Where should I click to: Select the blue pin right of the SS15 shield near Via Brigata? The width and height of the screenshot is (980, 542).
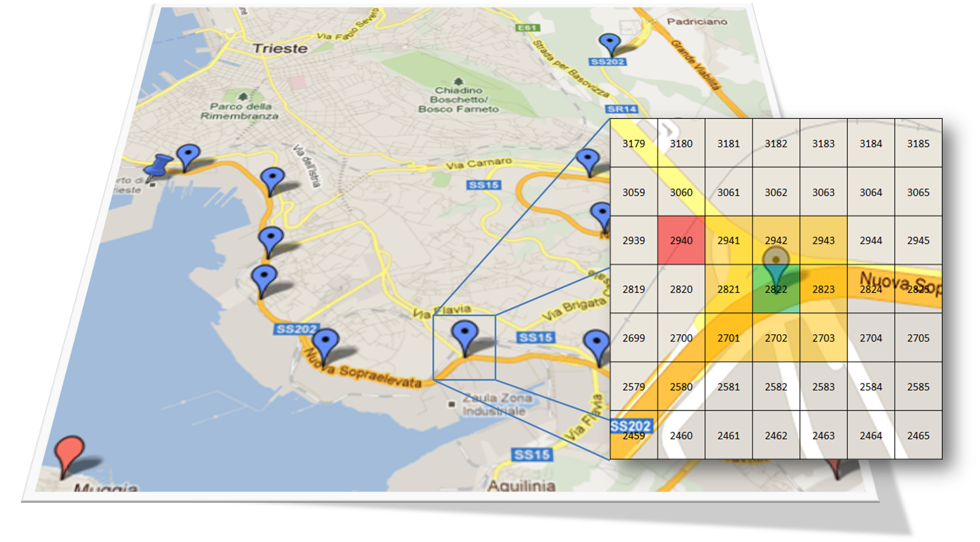pos(597,347)
